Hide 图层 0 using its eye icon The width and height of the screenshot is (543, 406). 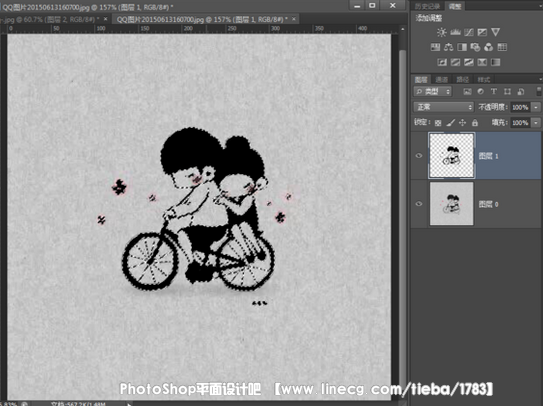pos(419,204)
